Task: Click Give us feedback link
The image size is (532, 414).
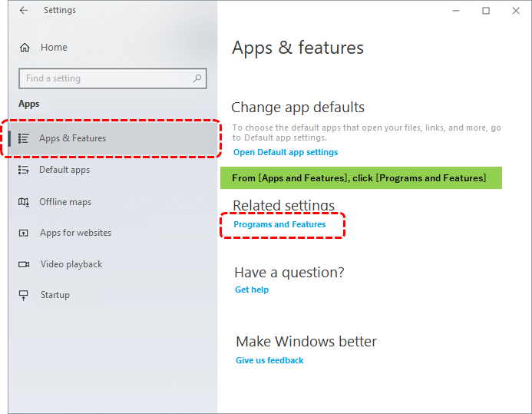Action: (x=269, y=360)
